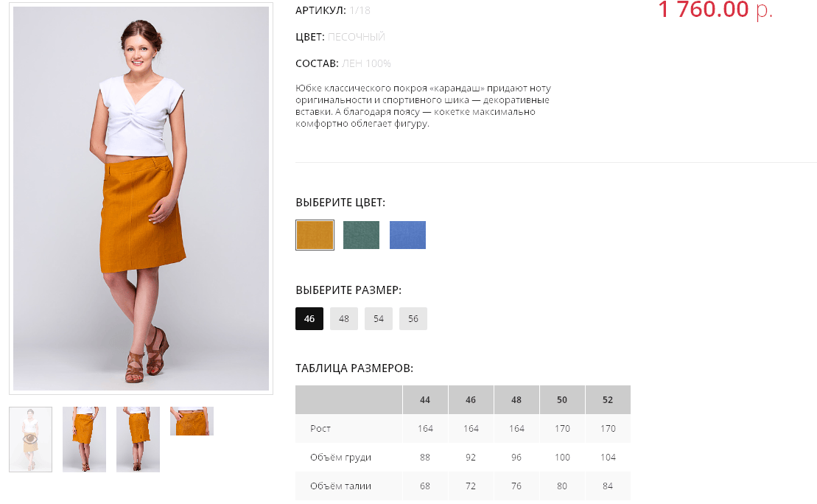Click the eye icon on thumbnail
The height and width of the screenshot is (504, 817).
[30, 439]
